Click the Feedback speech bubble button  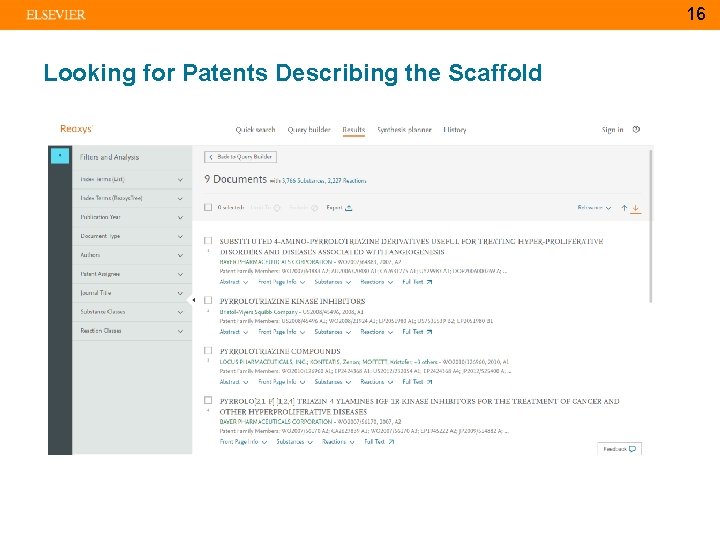[619, 449]
